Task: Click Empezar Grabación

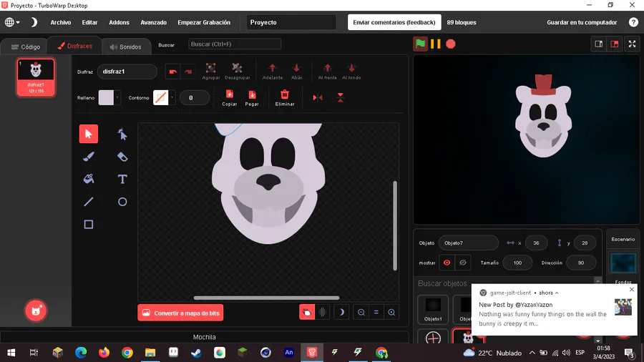Action: [x=204, y=23]
